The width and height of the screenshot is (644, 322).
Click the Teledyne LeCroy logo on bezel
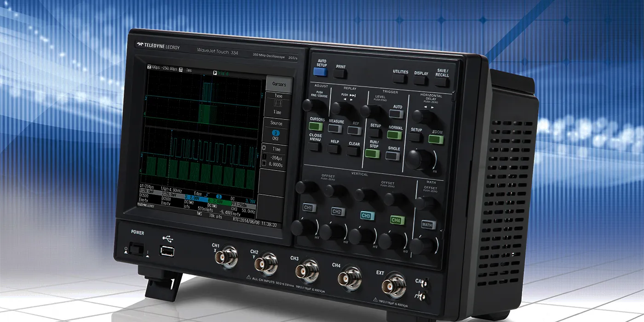(x=158, y=46)
